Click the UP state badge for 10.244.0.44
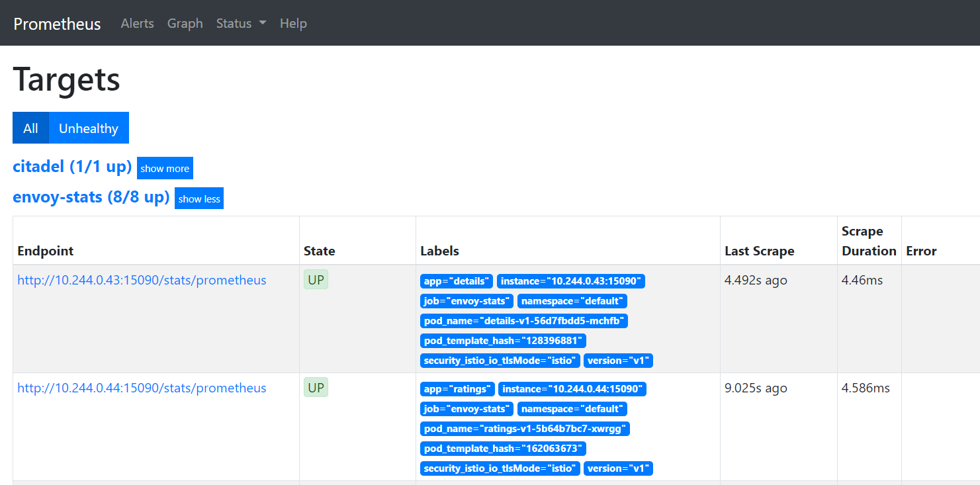Viewport: 980px width, 485px height. click(316, 387)
